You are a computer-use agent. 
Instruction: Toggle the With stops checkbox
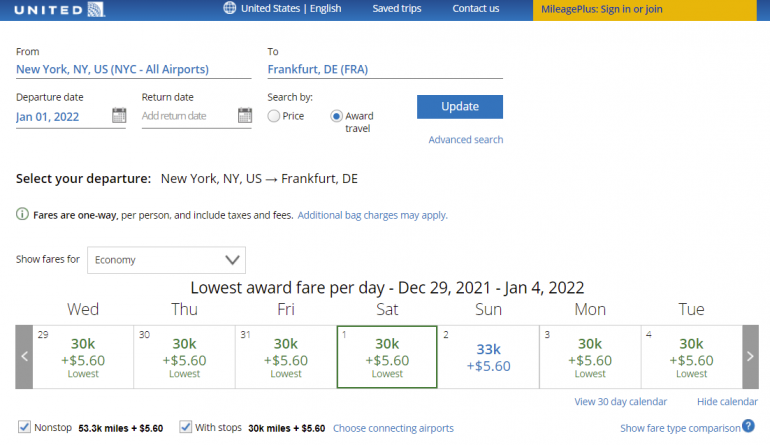(185, 427)
